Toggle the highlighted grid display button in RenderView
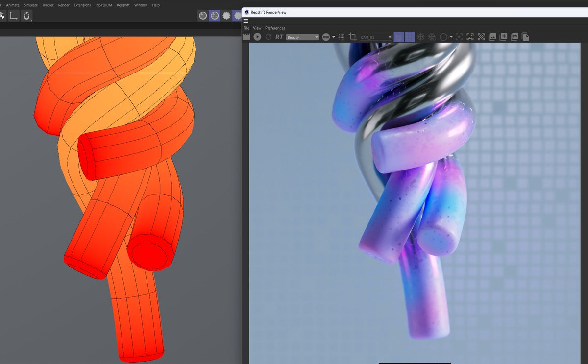 409,37
